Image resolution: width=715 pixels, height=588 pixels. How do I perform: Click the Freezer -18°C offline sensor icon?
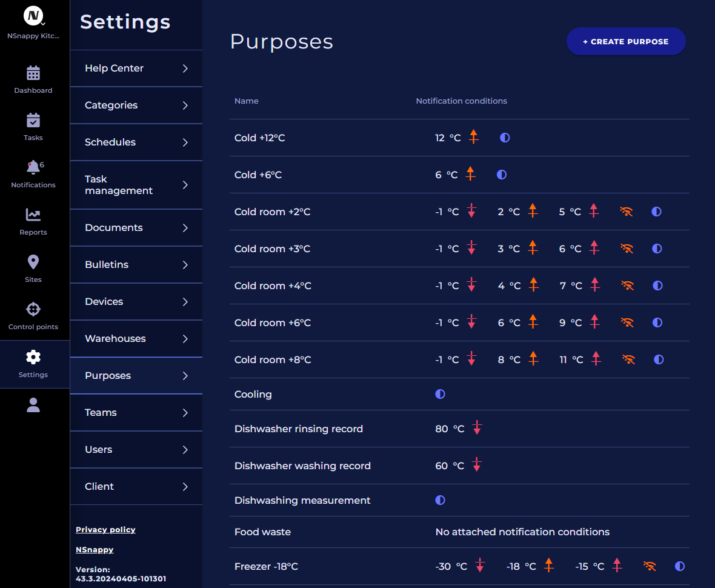650,566
